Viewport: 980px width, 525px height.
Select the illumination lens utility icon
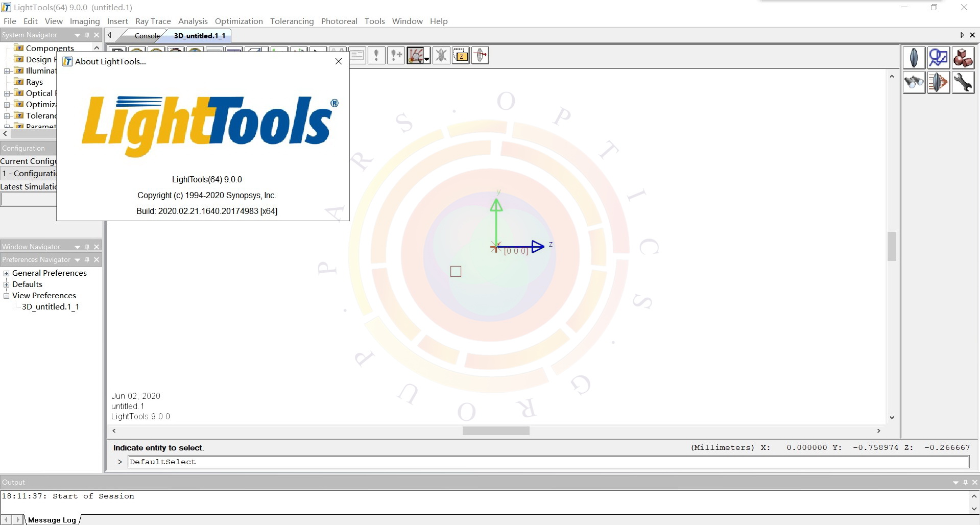point(938,82)
